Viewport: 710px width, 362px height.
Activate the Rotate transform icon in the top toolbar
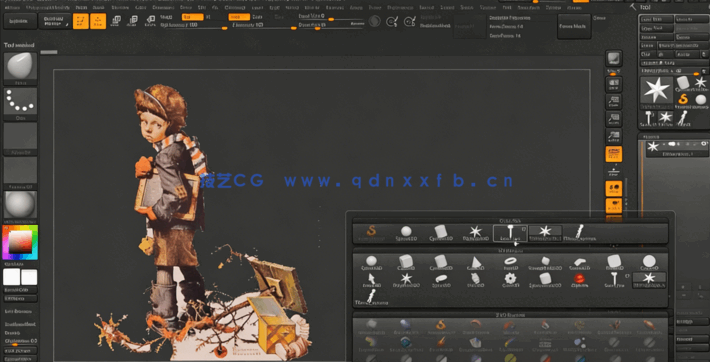(150, 21)
